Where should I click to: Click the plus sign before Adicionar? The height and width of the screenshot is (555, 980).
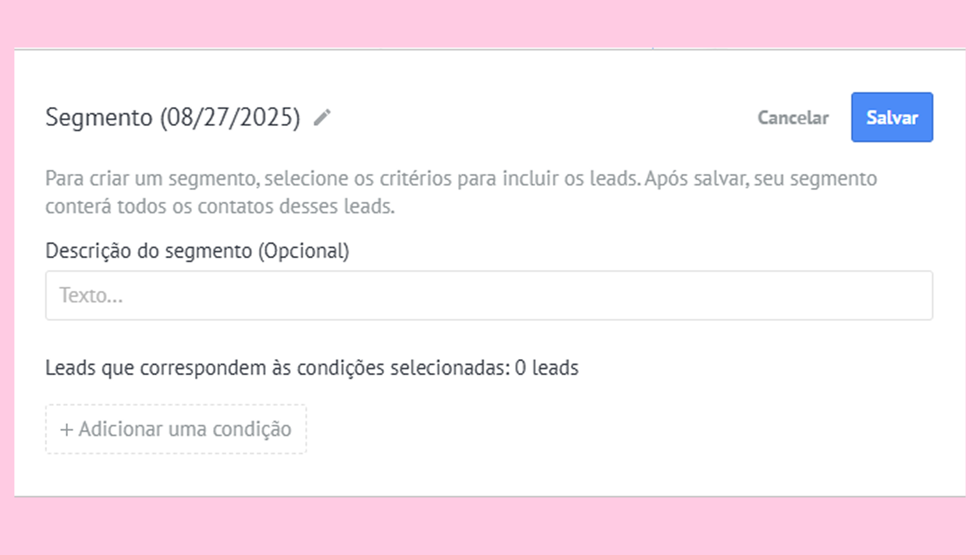pos(66,430)
